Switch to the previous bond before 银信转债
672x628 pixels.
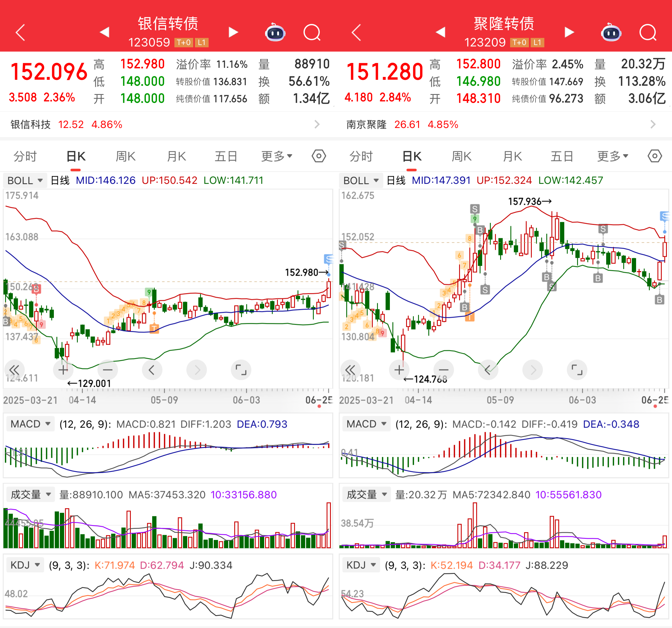coord(105,32)
